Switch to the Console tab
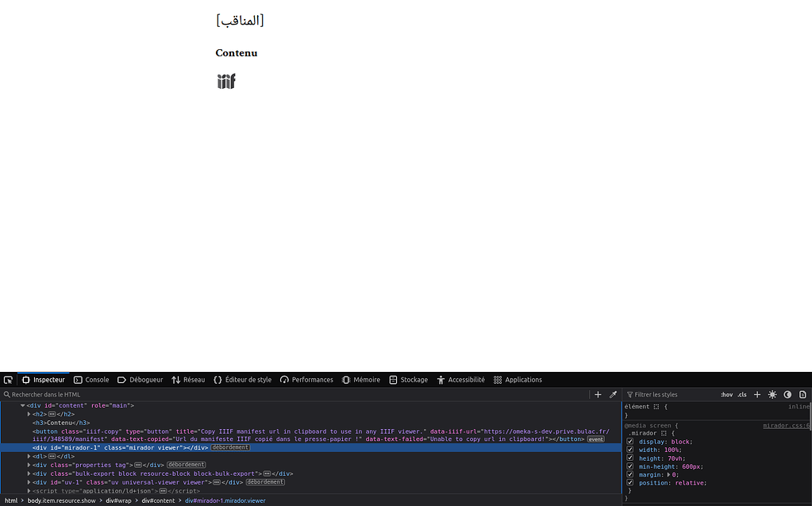Screen dimensions: 812x506 pyautogui.click(x=90, y=379)
